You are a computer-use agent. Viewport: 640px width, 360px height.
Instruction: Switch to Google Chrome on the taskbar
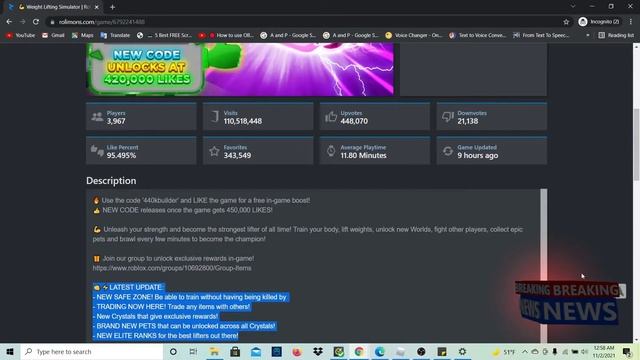[359, 351]
